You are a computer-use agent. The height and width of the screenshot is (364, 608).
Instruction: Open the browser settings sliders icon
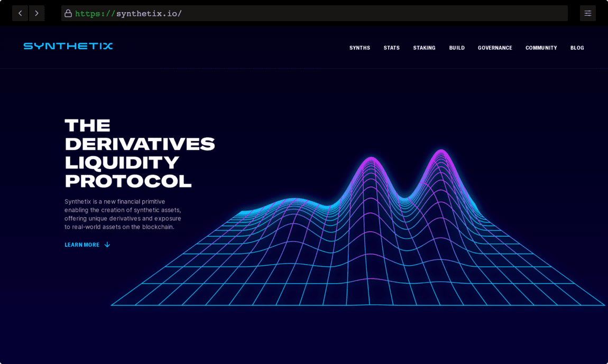587,13
